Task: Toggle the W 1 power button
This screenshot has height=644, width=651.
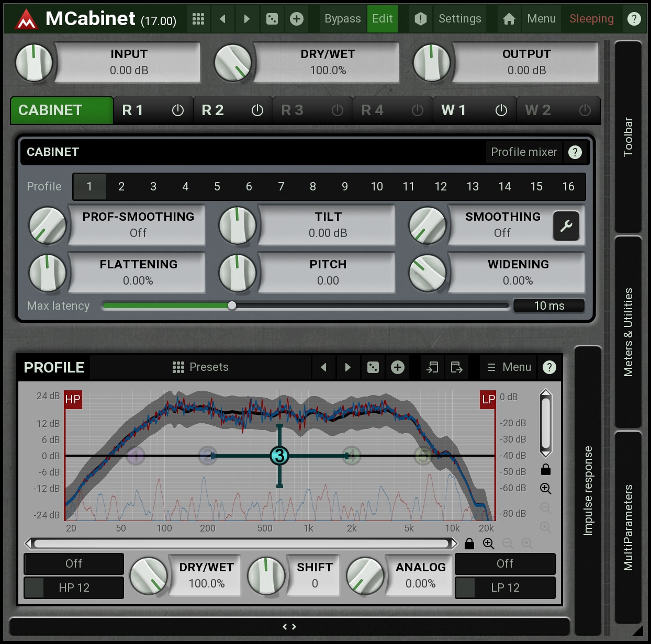Action: [x=501, y=110]
